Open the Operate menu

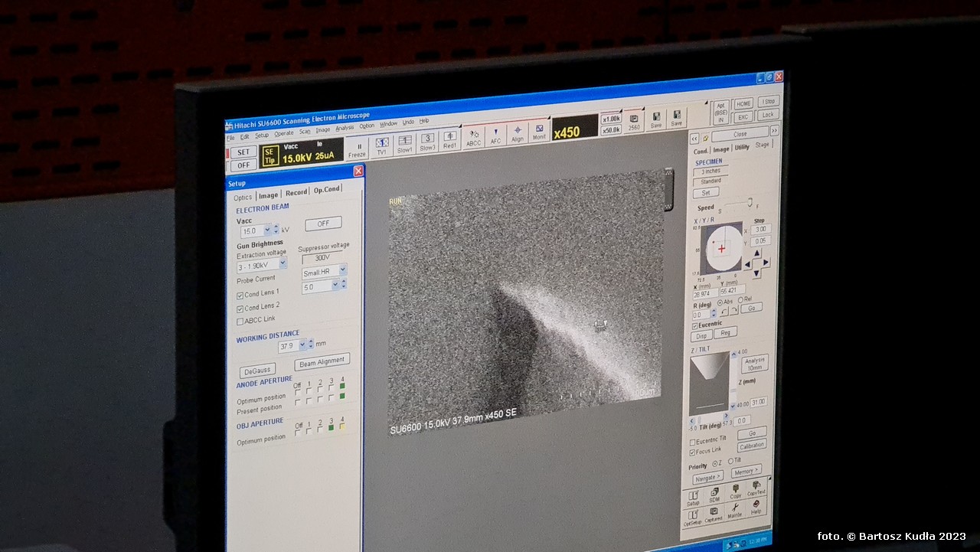tap(283, 133)
